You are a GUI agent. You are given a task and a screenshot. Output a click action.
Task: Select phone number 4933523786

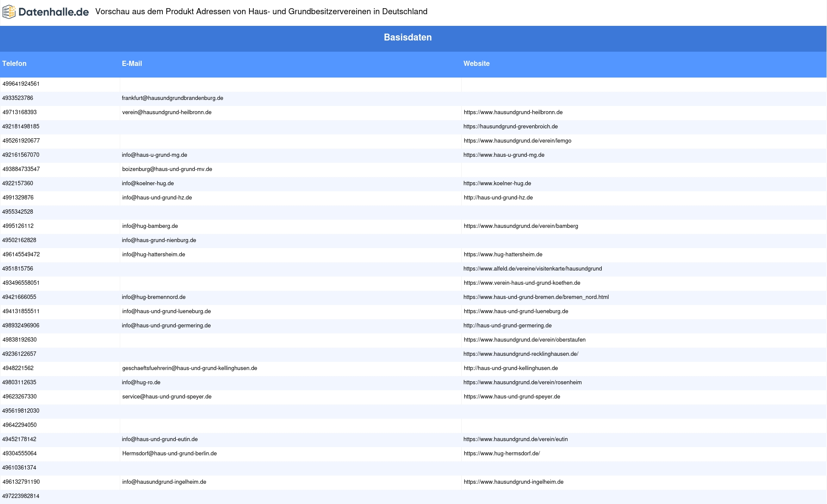click(x=18, y=98)
